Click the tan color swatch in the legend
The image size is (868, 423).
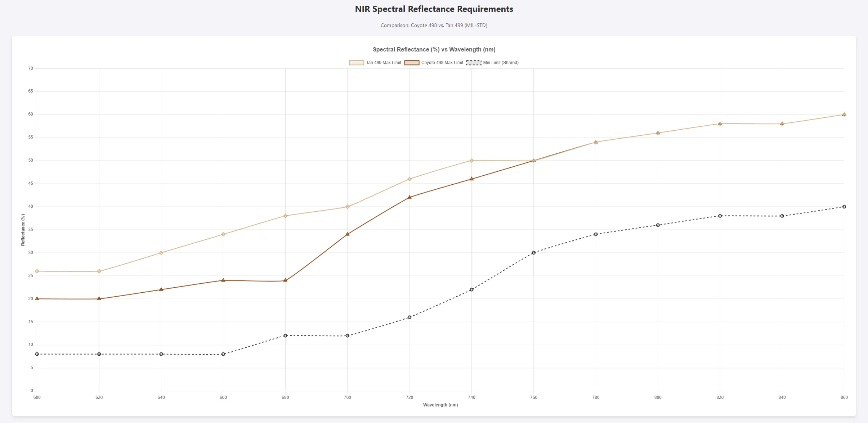click(356, 62)
